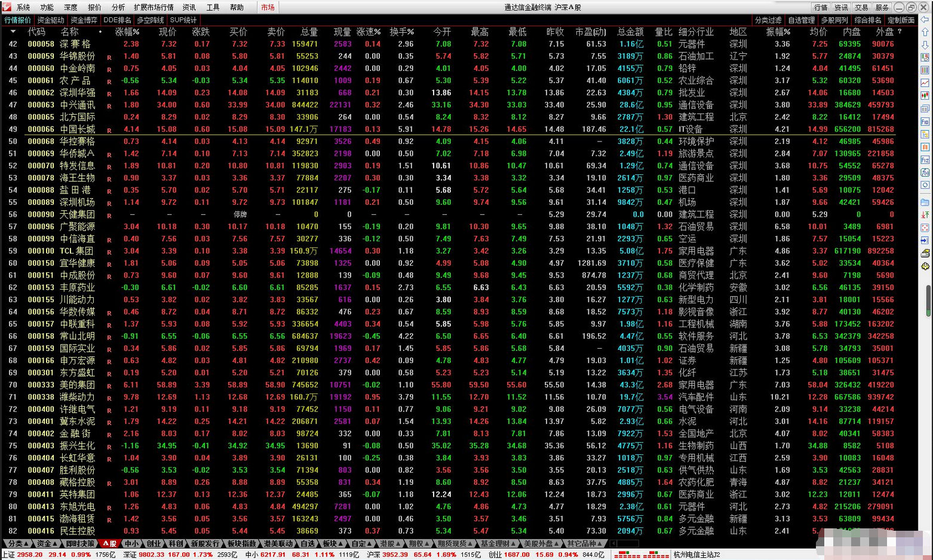Click the 行情 button at top right
Image resolution: width=933 pixels, height=560 pixels.
pos(821,7)
